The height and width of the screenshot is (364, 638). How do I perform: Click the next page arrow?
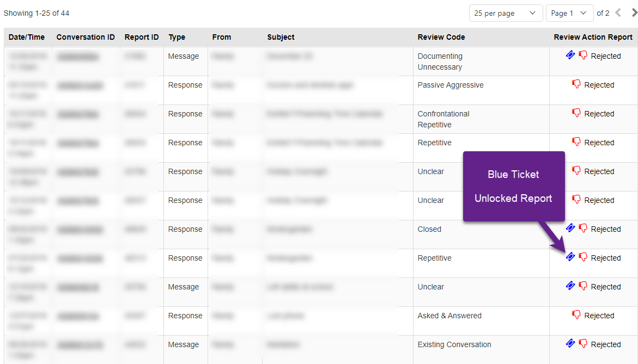point(633,13)
